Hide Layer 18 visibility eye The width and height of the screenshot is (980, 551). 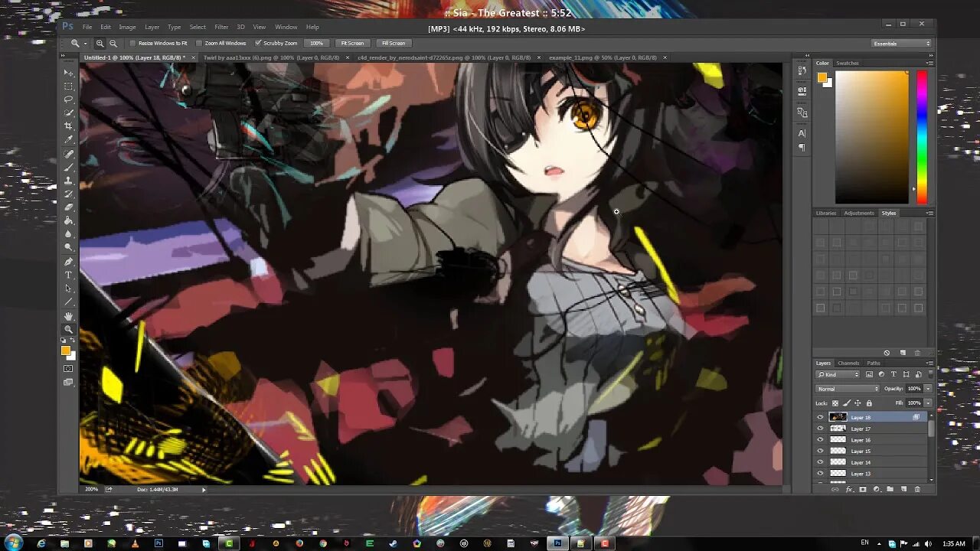(x=820, y=418)
